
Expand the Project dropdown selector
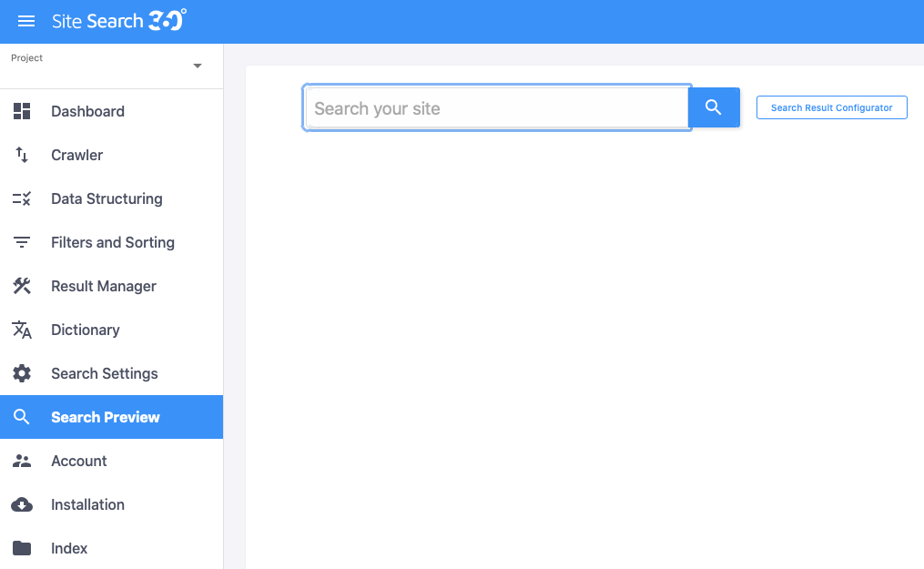[x=109, y=66]
